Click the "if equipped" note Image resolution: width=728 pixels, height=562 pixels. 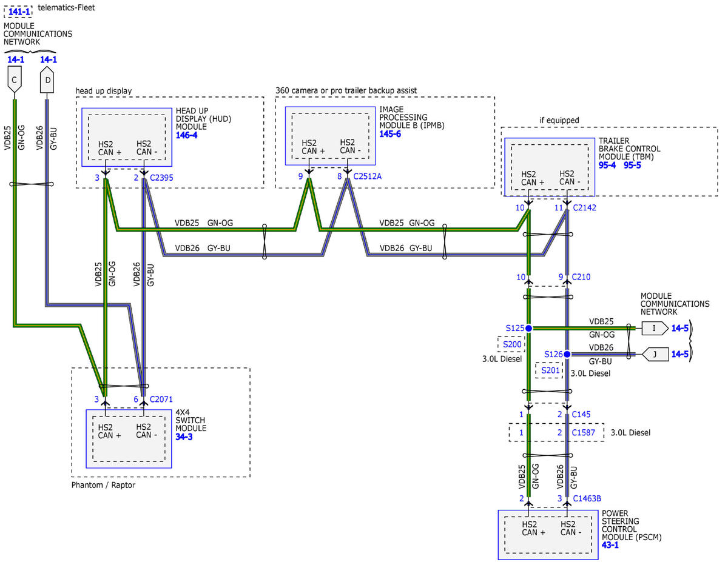(559, 120)
